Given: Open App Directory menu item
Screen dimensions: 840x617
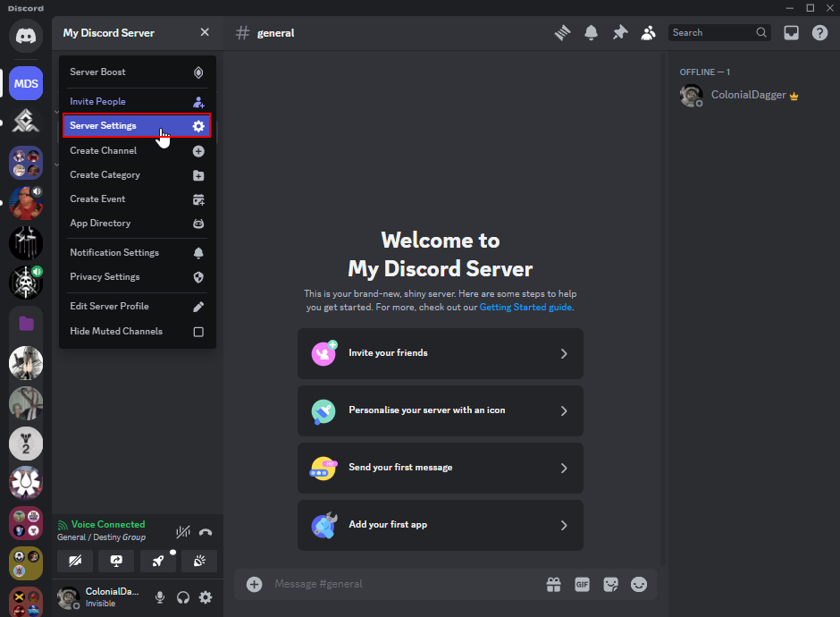Looking at the screenshot, I should [137, 223].
